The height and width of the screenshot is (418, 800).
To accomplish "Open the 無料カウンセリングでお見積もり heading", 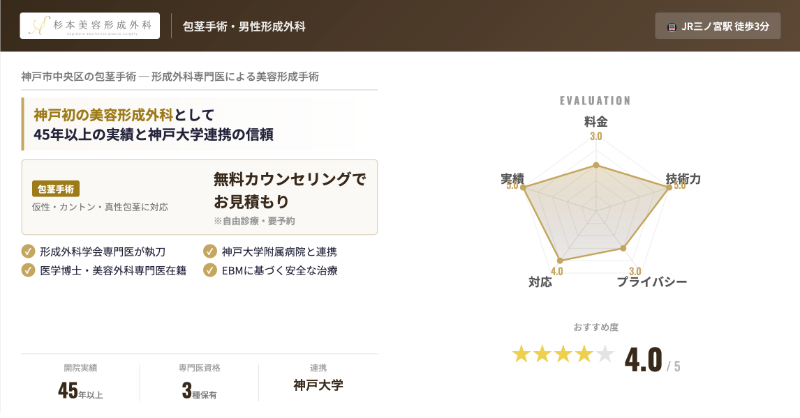I will pos(290,191).
